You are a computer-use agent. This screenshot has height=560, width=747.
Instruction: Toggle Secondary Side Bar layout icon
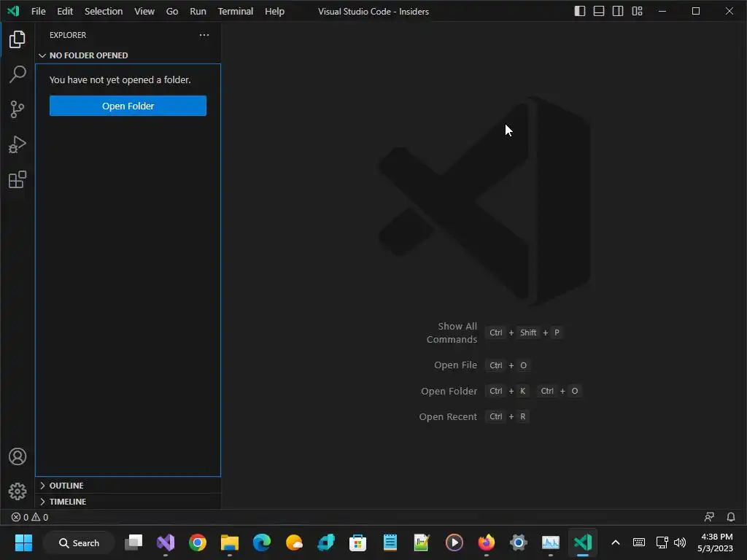tap(618, 11)
